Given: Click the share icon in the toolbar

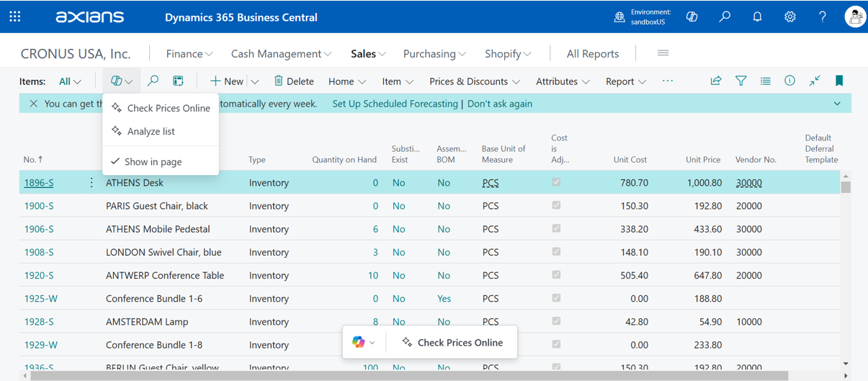Looking at the screenshot, I should pos(716,81).
